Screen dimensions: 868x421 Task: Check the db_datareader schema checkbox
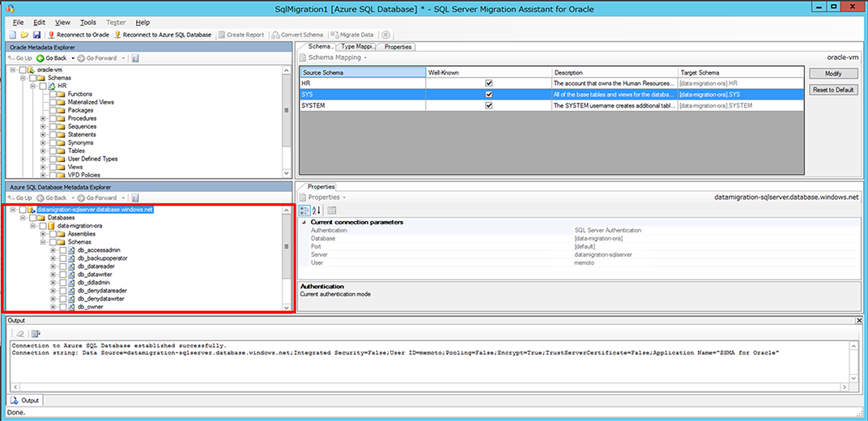[62, 266]
